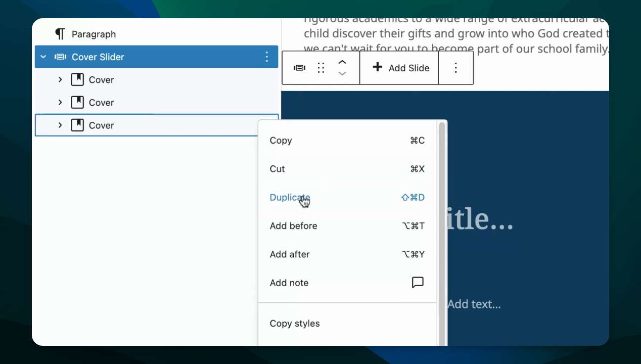Click the second Cover block bookmark icon
This screenshot has width=641, height=364.
click(77, 103)
